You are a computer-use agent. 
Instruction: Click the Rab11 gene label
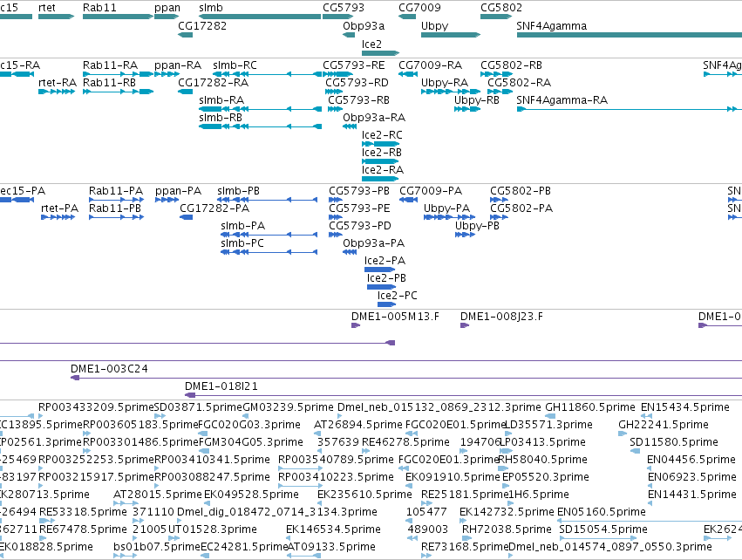[x=99, y=8]
